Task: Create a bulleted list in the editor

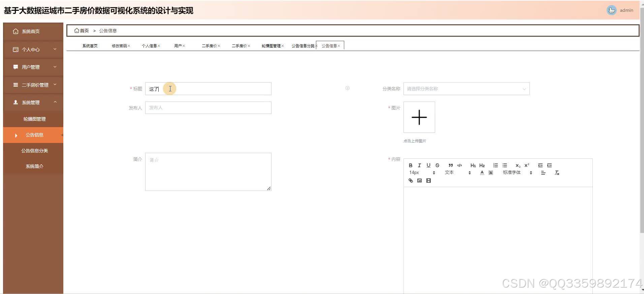Action: 505,165
